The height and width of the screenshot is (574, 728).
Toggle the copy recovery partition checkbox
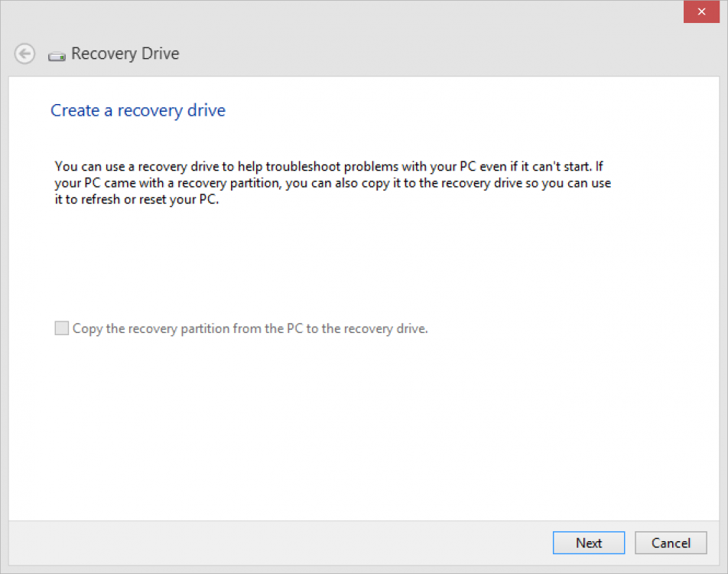pos(61,328)
